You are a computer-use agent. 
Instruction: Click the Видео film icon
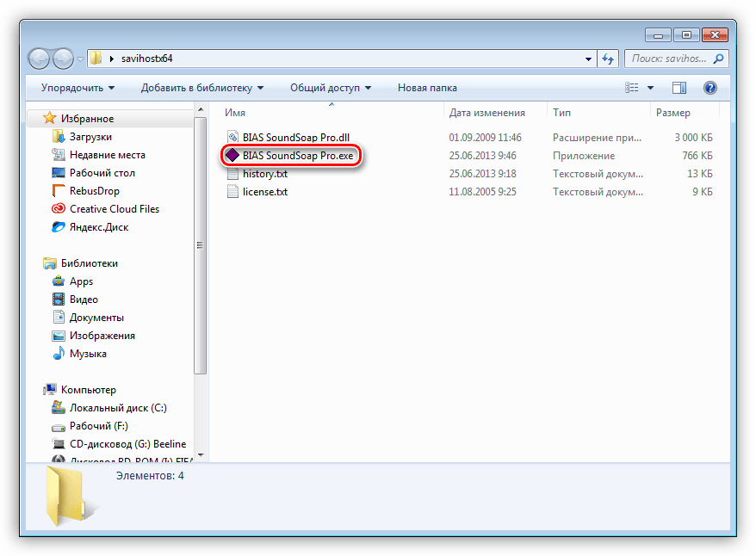59,300
